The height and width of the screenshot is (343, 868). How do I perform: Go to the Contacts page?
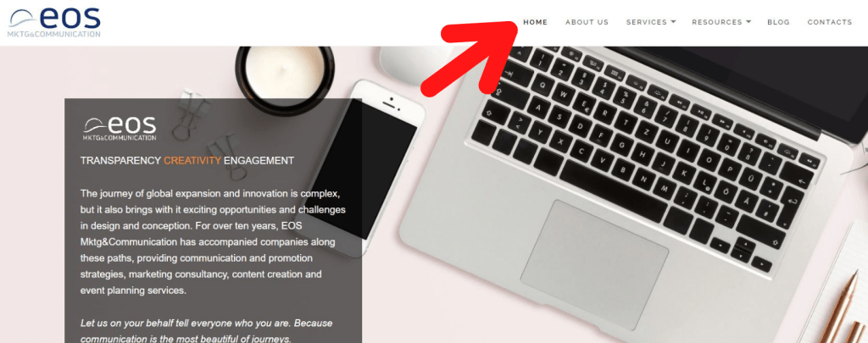[x=830, y=22]
